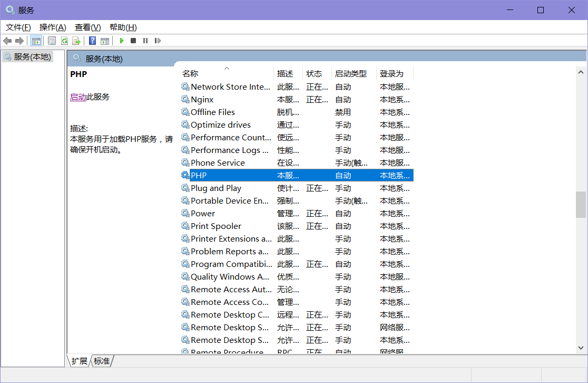Open the 操作(A) menu

[x=53, y=27]
